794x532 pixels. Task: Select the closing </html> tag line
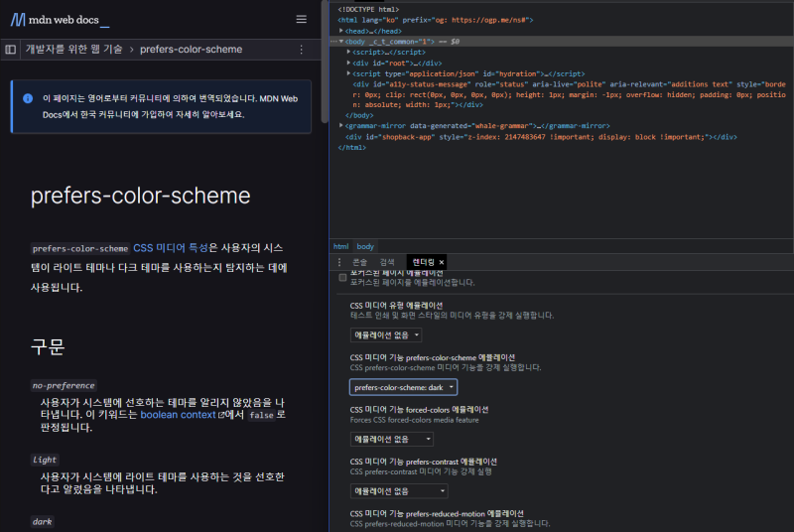[x=352, y=148]
